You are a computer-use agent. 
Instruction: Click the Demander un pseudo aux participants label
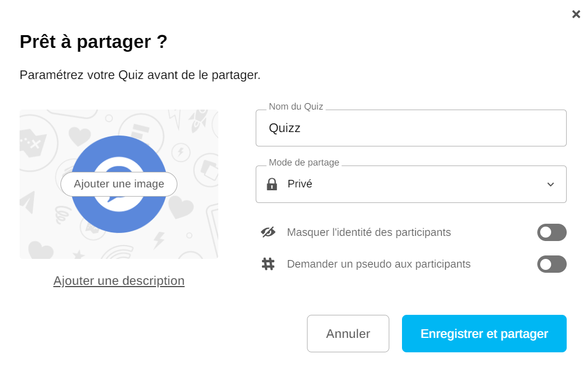coord(378,264)
